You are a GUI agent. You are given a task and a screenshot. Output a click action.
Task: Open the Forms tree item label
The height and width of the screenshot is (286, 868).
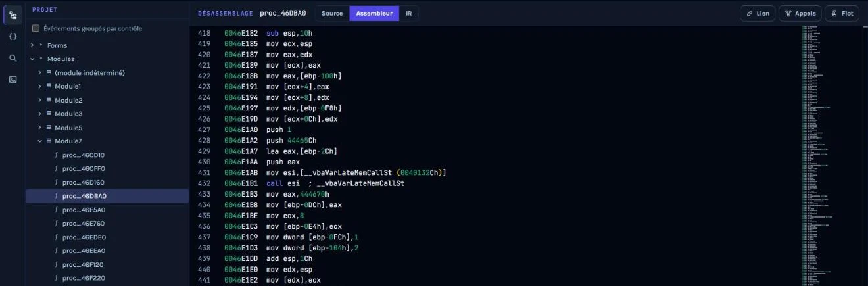57,45
